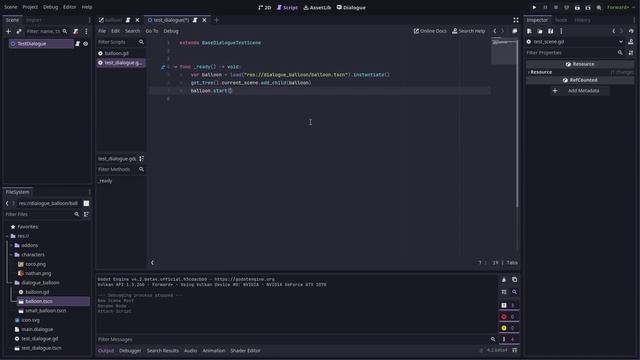Open the Go To menu

pos(152,31)
